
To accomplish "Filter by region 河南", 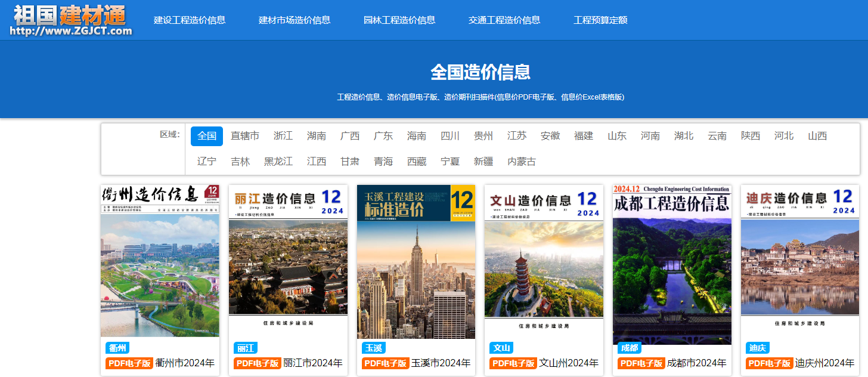I will coord(650,136).
